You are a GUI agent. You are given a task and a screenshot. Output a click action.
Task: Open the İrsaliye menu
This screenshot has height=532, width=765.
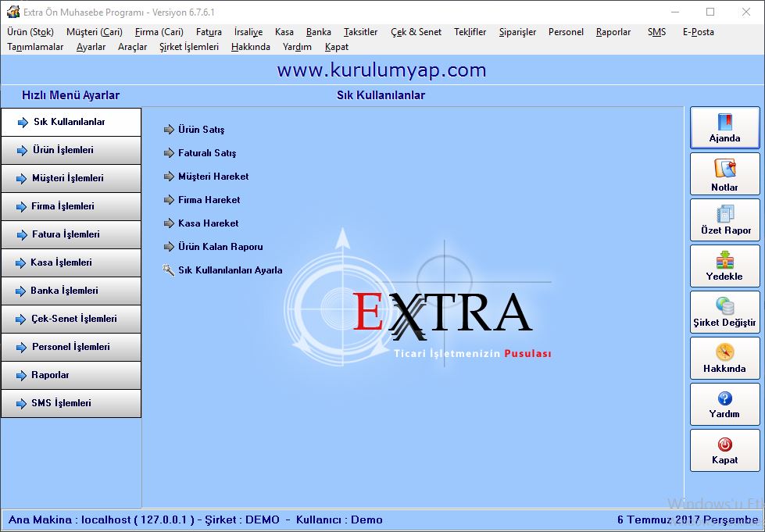[x=248, y=32]
